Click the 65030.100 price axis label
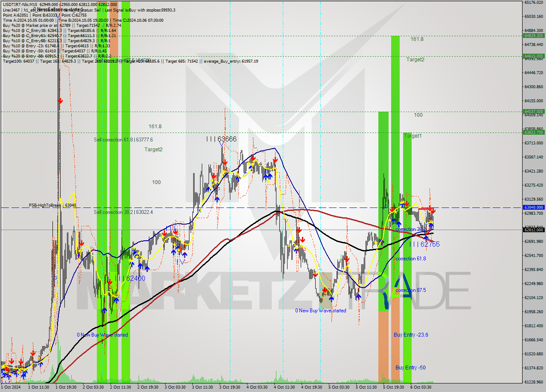The width and height of the screenshot is (546, 392). tap(534, 17)
